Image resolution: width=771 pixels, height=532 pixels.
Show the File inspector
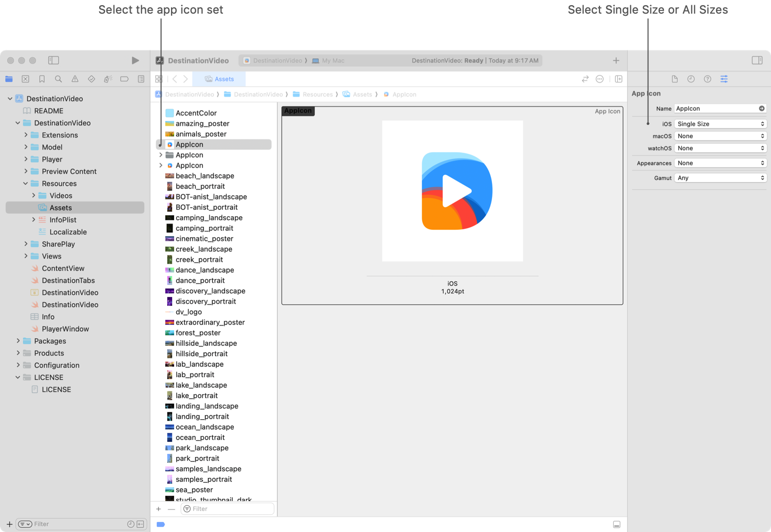point(674,79)
